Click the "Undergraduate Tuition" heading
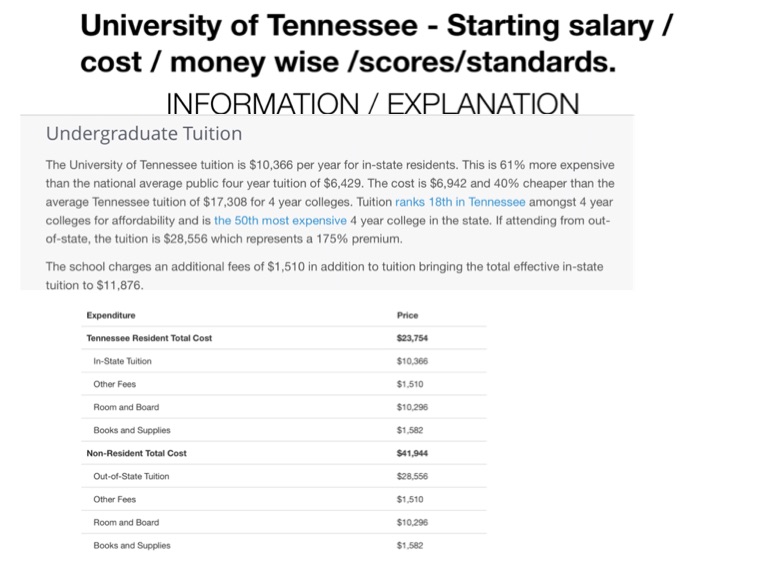The height and width of the screenshot is (561, 768). point(144,133)
